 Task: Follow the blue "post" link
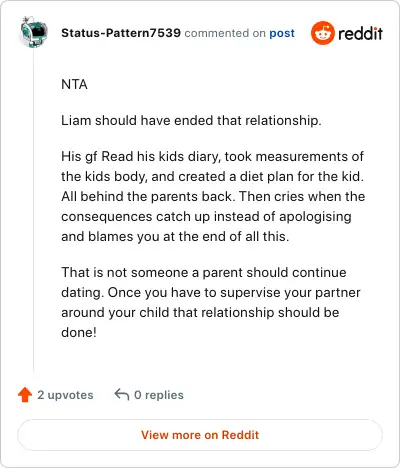pyautogui.click(x=282, y=33)
